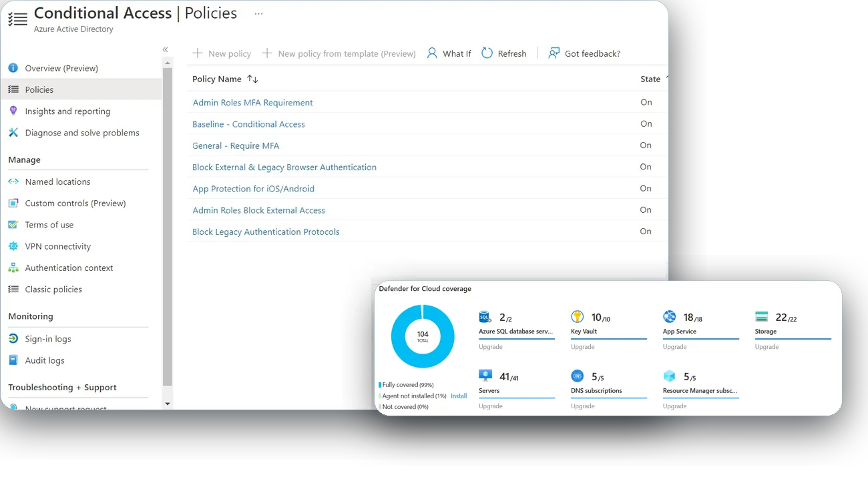The height and width of the screenshot is (479, 868).
Task: Click New policy from template (Preview)
Action: point(339,53)
